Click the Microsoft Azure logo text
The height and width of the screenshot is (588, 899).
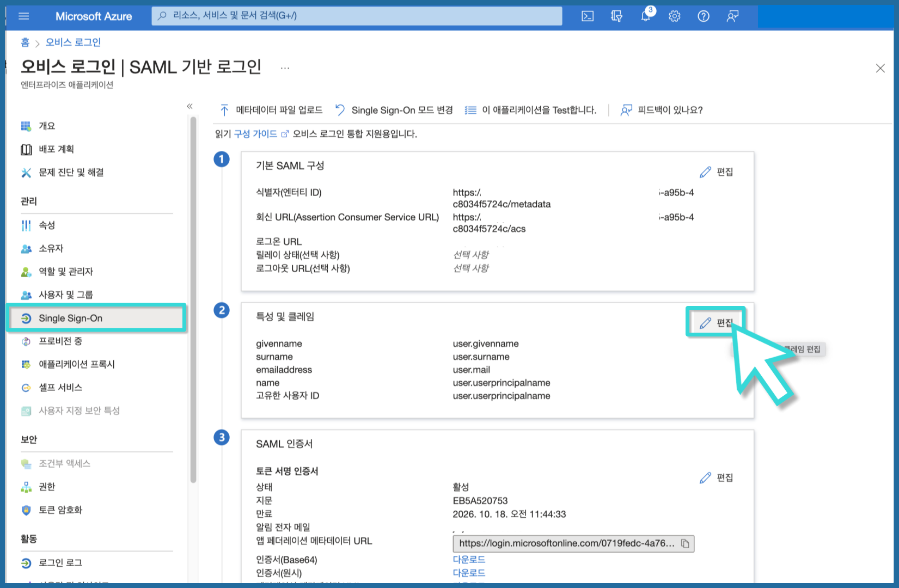(94, 16)
